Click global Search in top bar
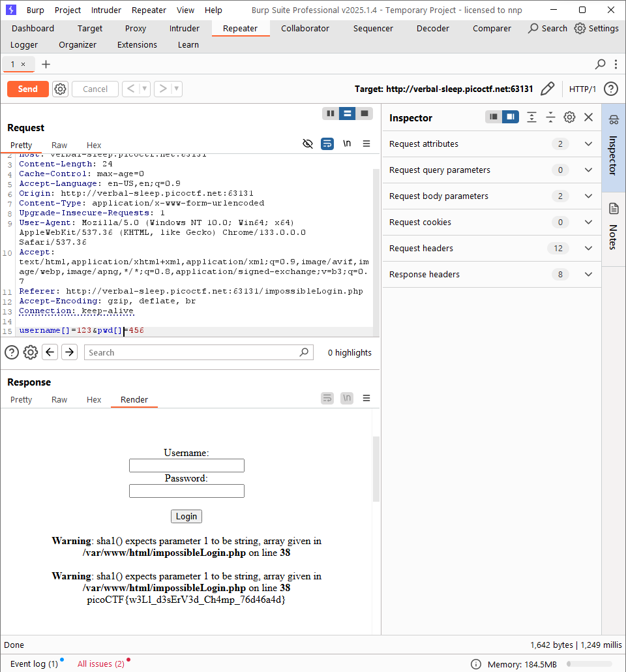626x672 pixels. click(x=548, y=28)
